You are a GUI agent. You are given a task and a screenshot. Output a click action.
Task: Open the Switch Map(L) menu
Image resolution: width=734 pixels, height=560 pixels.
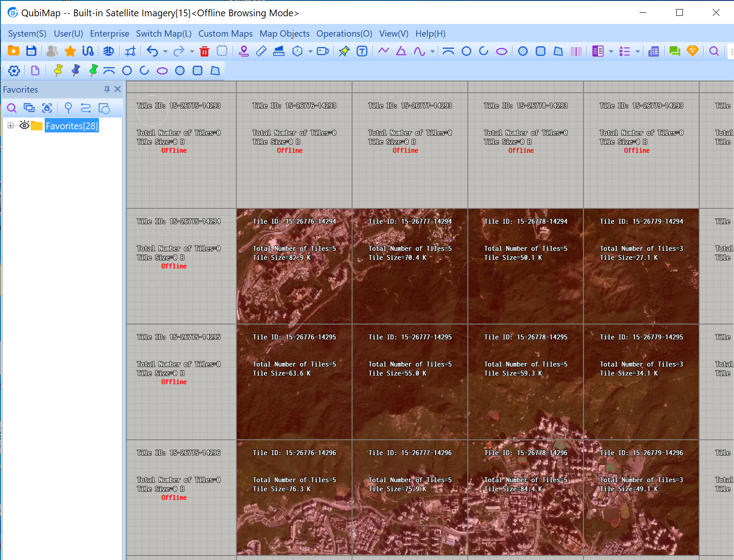164,33
